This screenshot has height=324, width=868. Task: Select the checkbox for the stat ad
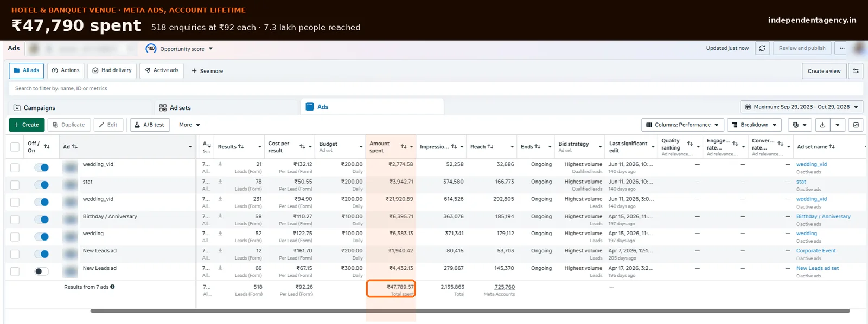point(15,185)
